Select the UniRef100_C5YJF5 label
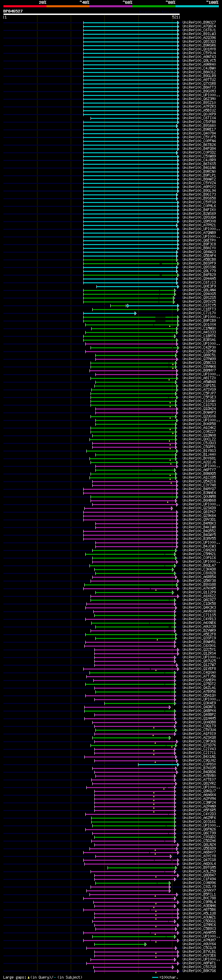The width and height of the screenshot is (222, 980). pos(199,137)
